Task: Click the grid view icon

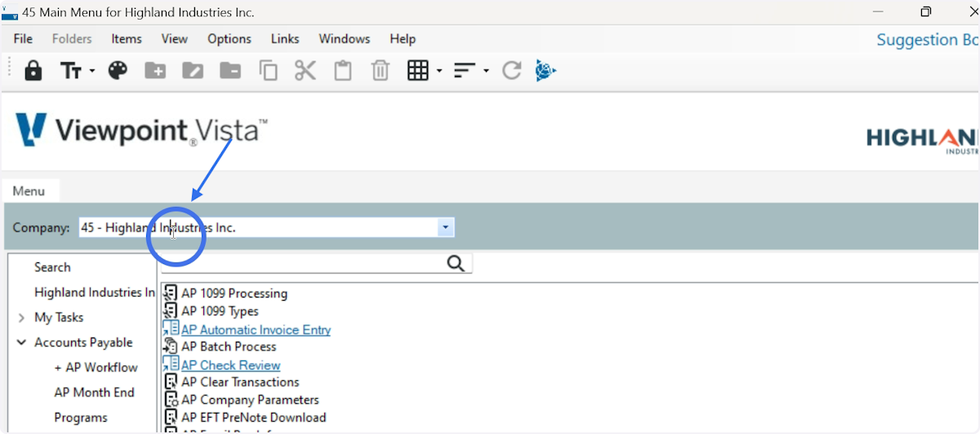Action: pos(418,71)
